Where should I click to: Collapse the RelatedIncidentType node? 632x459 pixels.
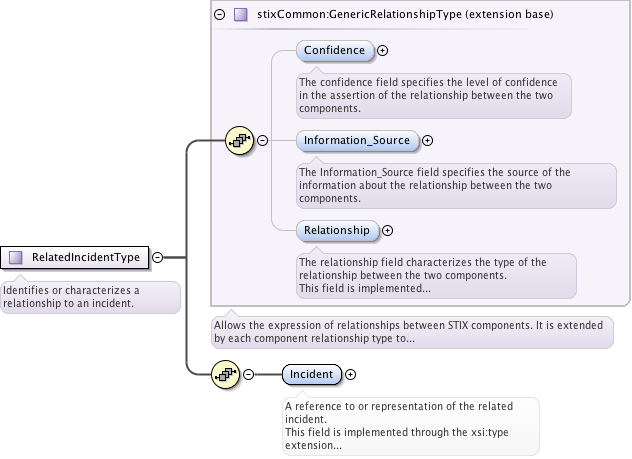[x=158, y=257]
